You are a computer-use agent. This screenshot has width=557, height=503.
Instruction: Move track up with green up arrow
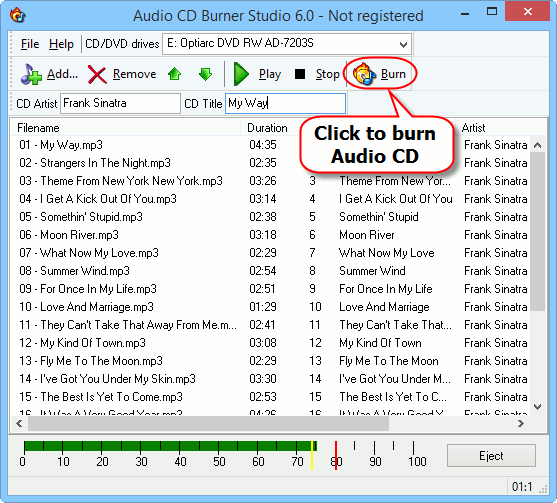pos(174,74)
